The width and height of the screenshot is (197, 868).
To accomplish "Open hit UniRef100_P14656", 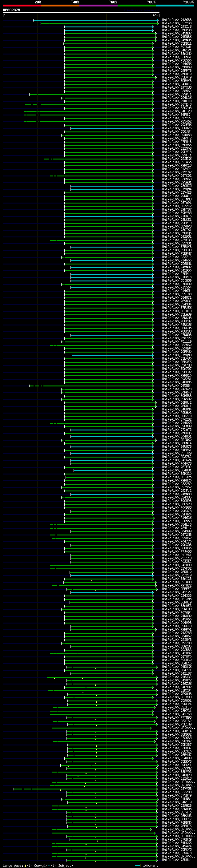I will pos(177,64).
